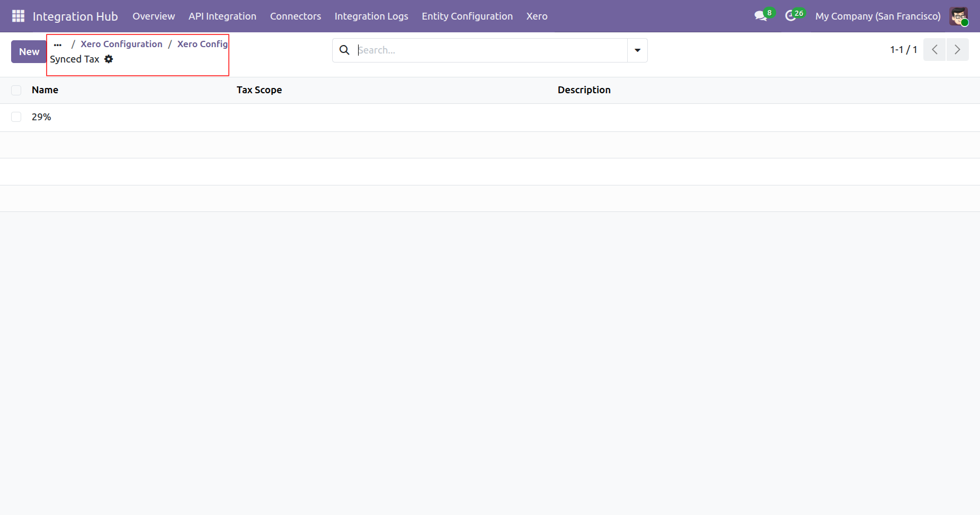The height and width of the screenshot is (515, 980).
Task: Go to the Xero Config breadcrumb link
Action: tap(202, 44)
